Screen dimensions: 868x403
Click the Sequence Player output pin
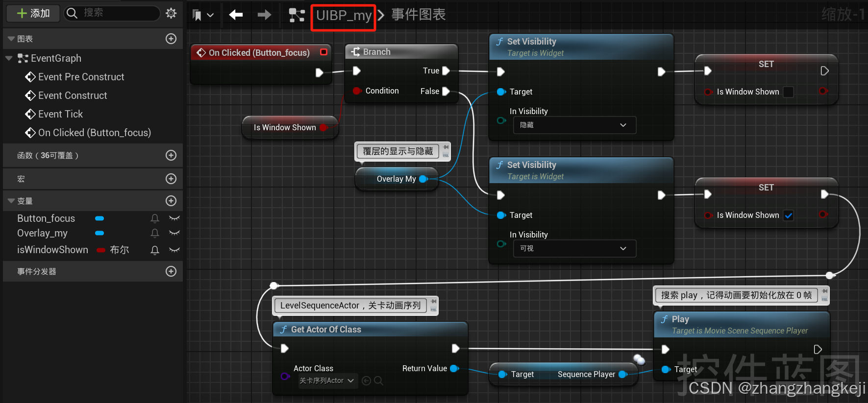pos(623,375)
